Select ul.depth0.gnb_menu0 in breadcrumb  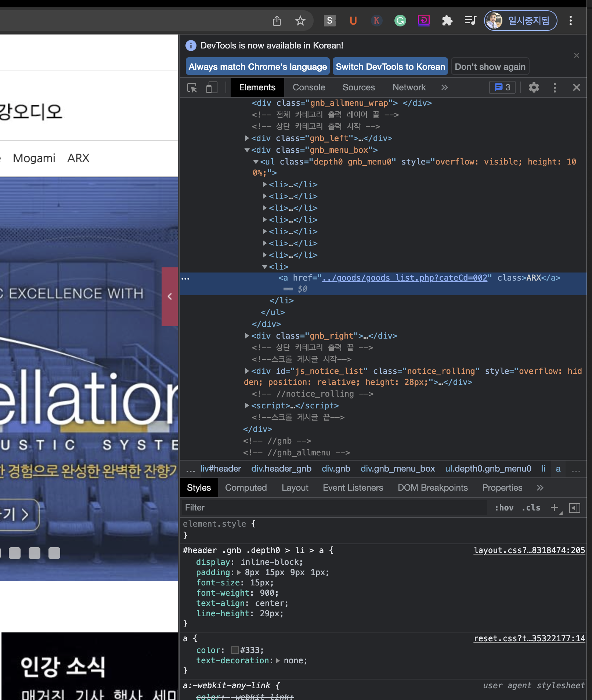pyautogui.click(x=488, y=469)
